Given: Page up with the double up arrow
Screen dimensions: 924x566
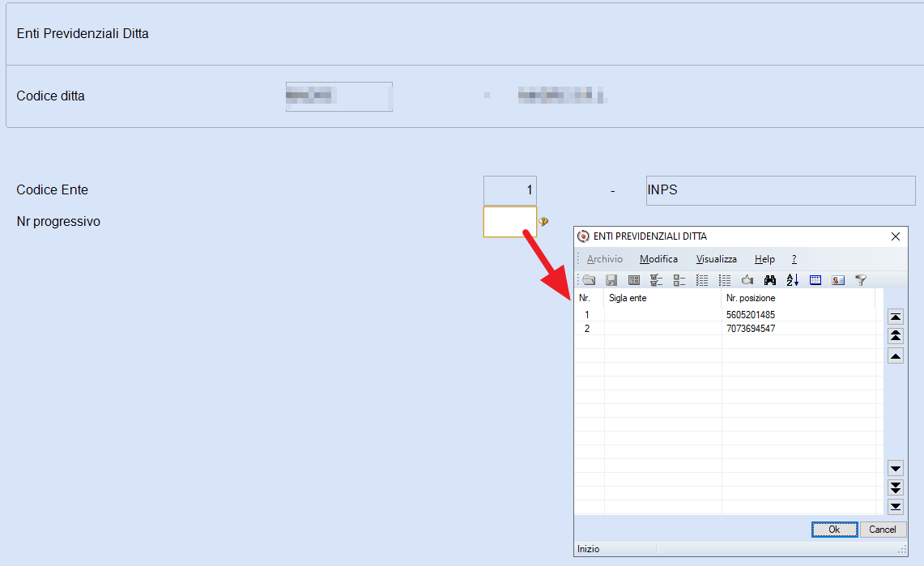Looking at the screenshot, I should pos(896,336).
